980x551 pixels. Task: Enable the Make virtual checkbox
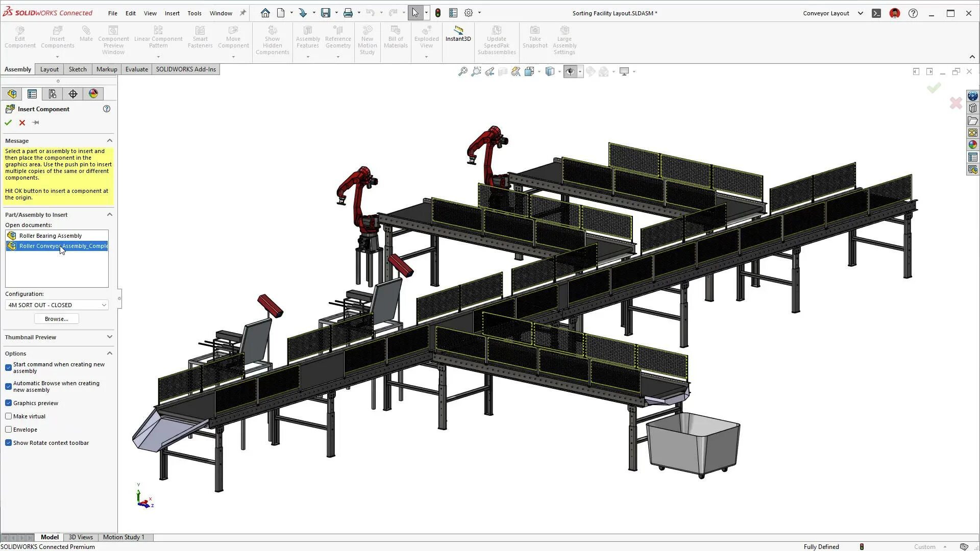tap(9, 416)
